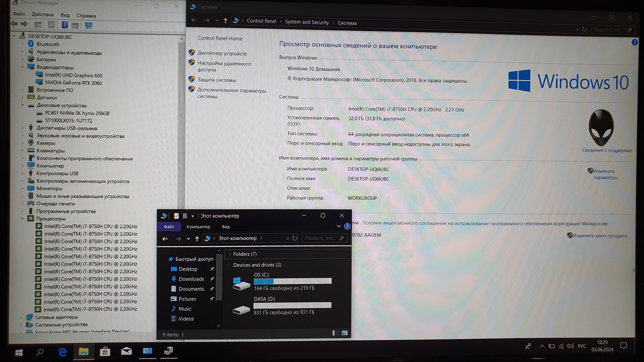Select NVIDIA GeForce RTX 2060 device

tap(73, 83)
